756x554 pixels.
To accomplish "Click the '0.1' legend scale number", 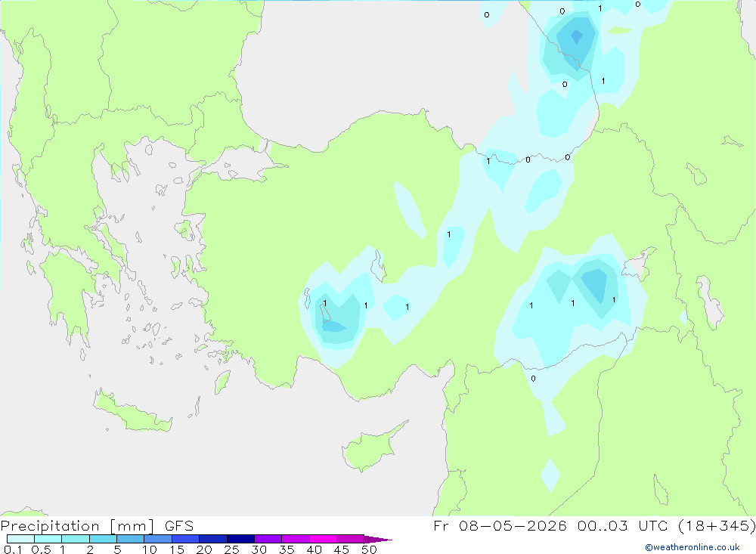I will pos(13,549).
